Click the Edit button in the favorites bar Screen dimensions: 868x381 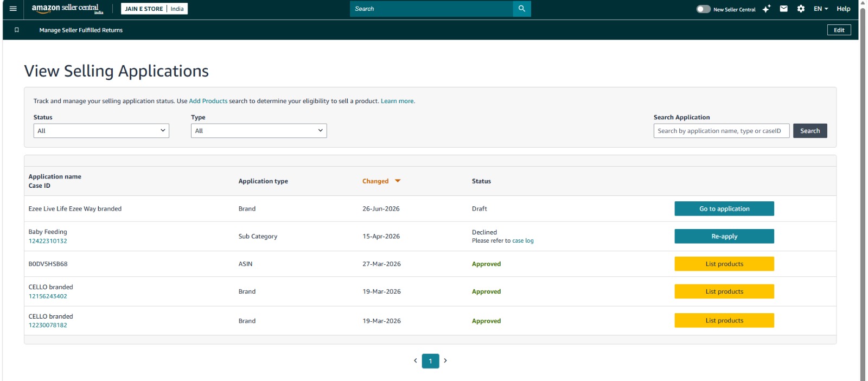tap(839, 30)
